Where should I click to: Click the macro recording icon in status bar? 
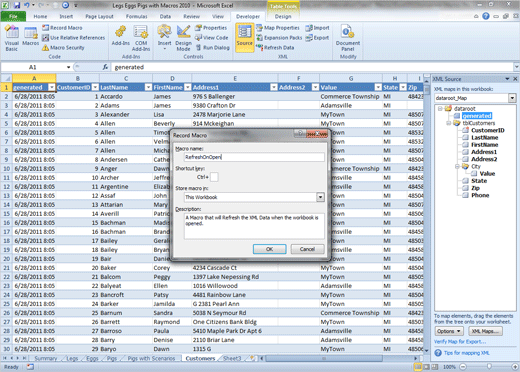click(x=30, y=367)
